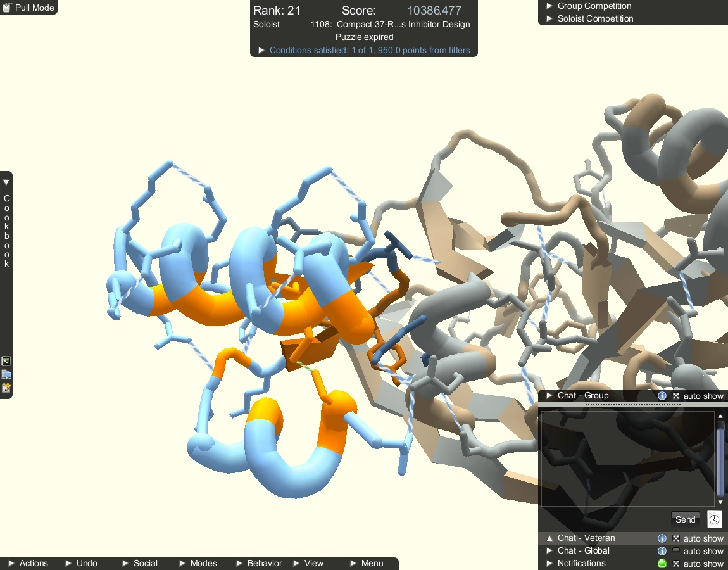728x570 pixels.
Task: Click the green Notifications status icon
Action: pos(662,564)
